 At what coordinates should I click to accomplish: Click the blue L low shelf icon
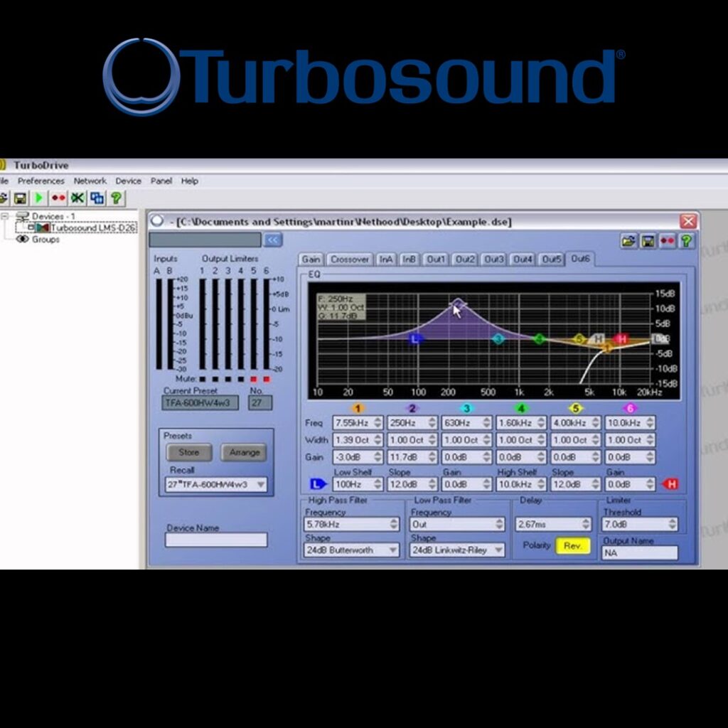tap(318, 484)
